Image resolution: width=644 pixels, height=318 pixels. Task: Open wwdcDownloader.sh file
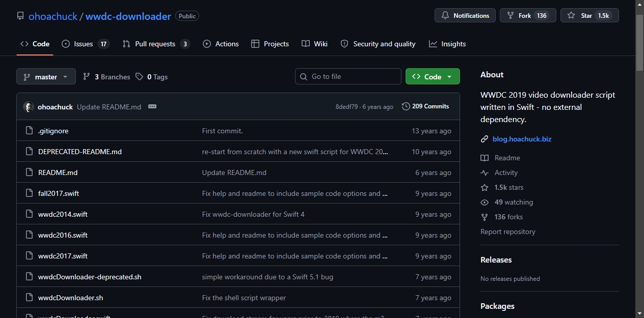tap(71, 298)
